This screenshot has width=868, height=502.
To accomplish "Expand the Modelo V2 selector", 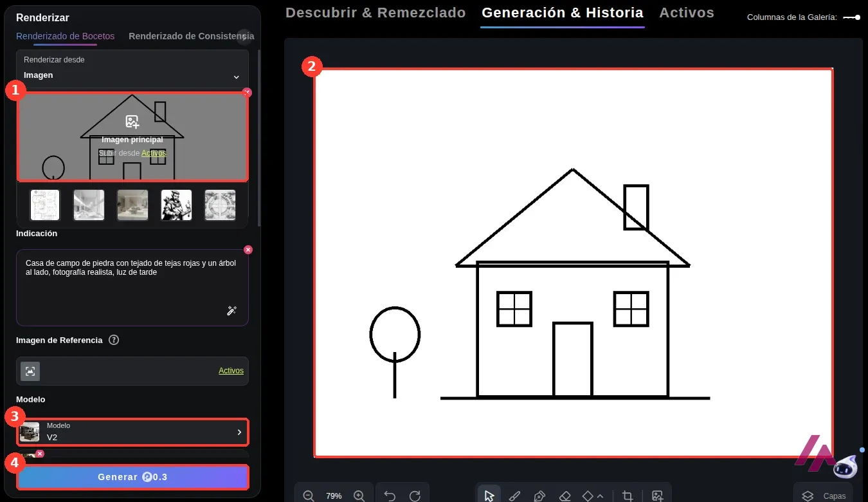I will coord(132,432).
